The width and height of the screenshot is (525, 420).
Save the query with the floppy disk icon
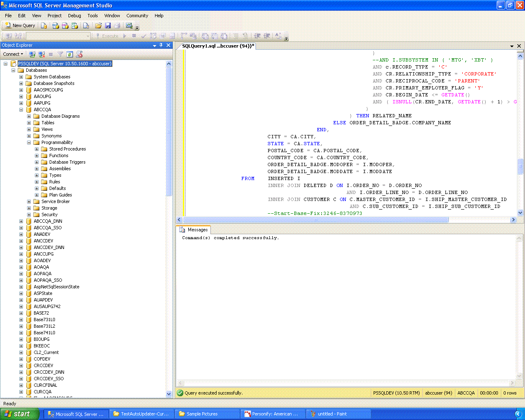(108, 25)
